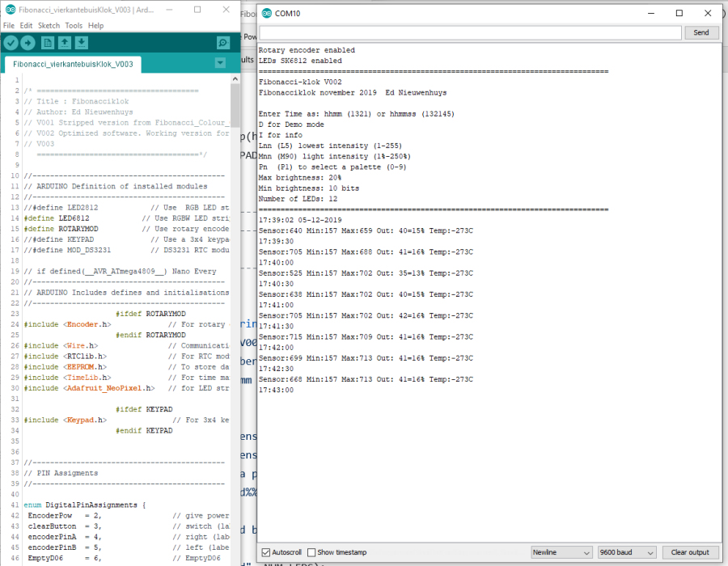Open the Tools menu
Screen dimensions: 728x566
74,26
